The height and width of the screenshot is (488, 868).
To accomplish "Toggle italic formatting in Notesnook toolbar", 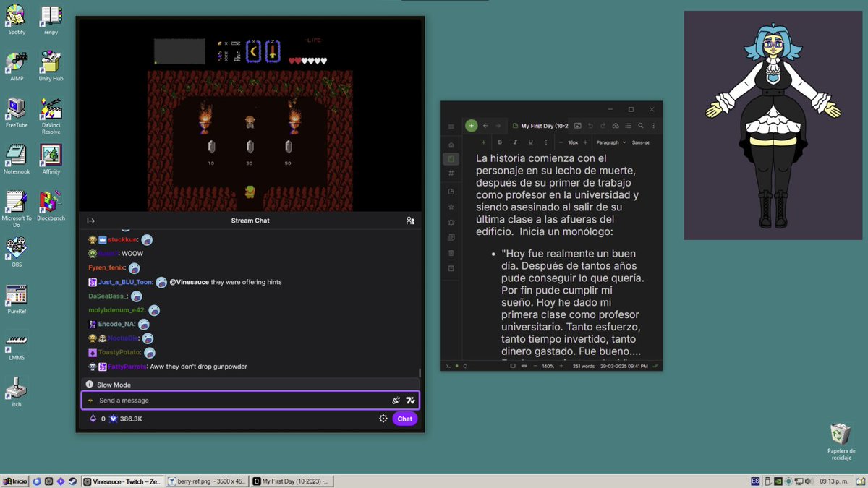I will click(x=515, y=142).
